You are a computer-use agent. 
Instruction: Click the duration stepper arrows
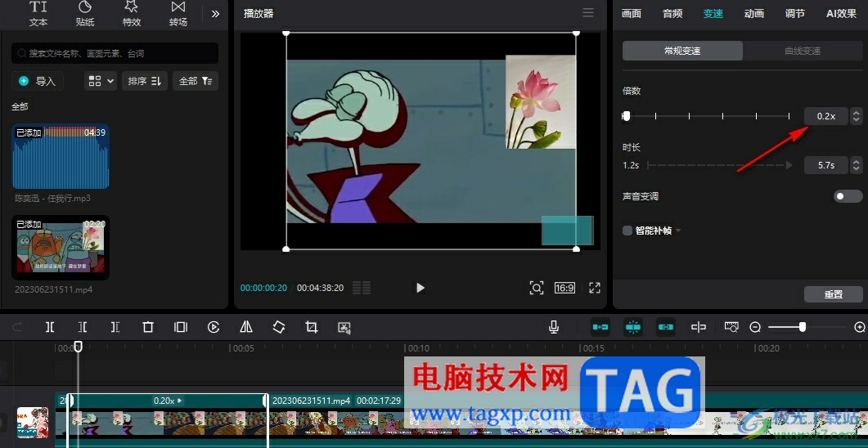coord(857,165)
